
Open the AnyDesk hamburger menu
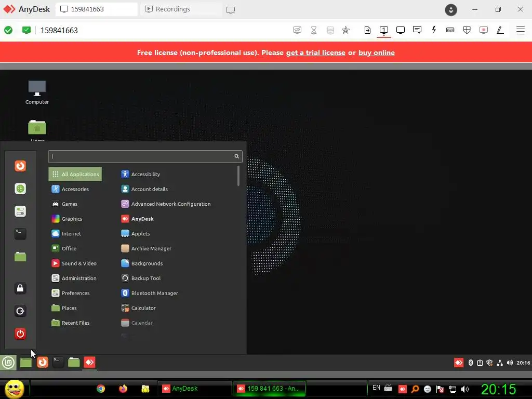(x=521, y=30)
